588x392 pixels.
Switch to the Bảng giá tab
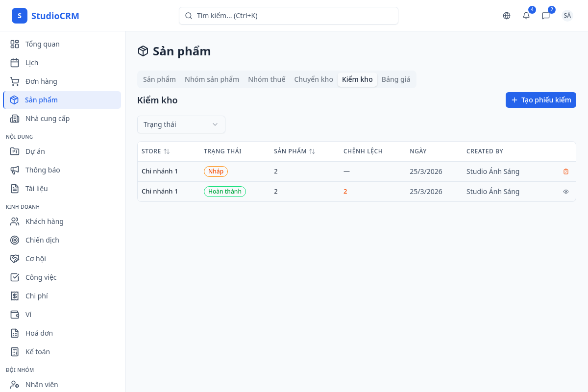coord(396,79)
